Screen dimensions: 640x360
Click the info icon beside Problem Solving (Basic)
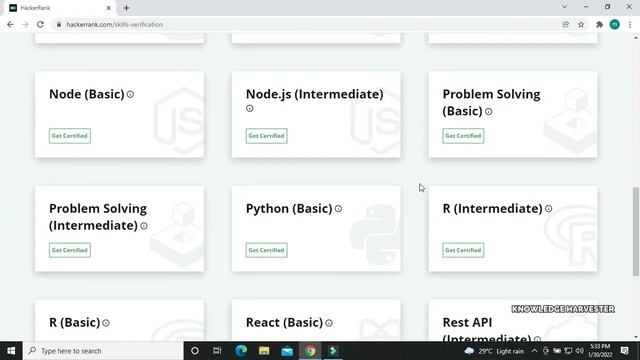pos(489,111)
